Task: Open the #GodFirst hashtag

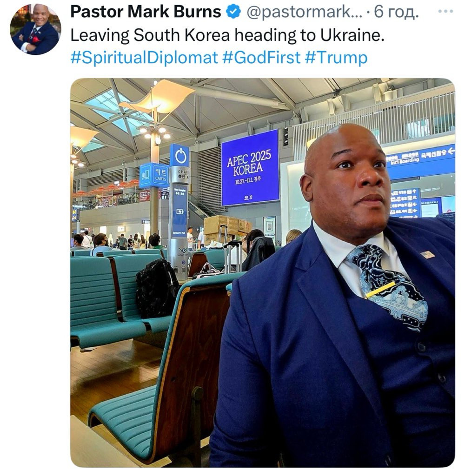Action: point(261,57)
